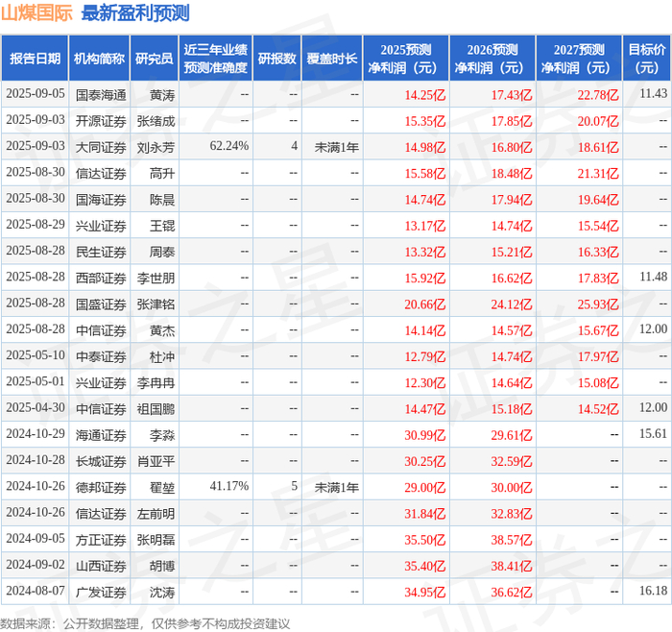Click the date 2025-05-10
The width and height of the screenshot is (672, 632).
(36, 355)
